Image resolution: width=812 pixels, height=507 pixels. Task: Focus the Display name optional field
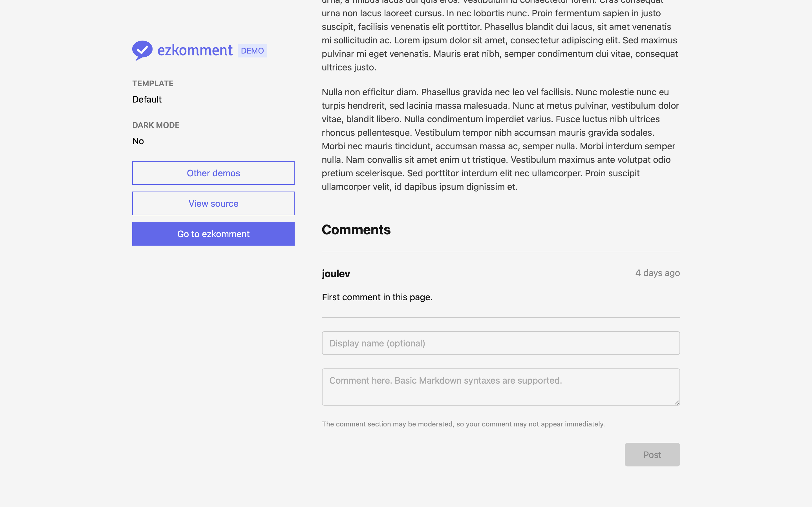click(x=501, y=343)
